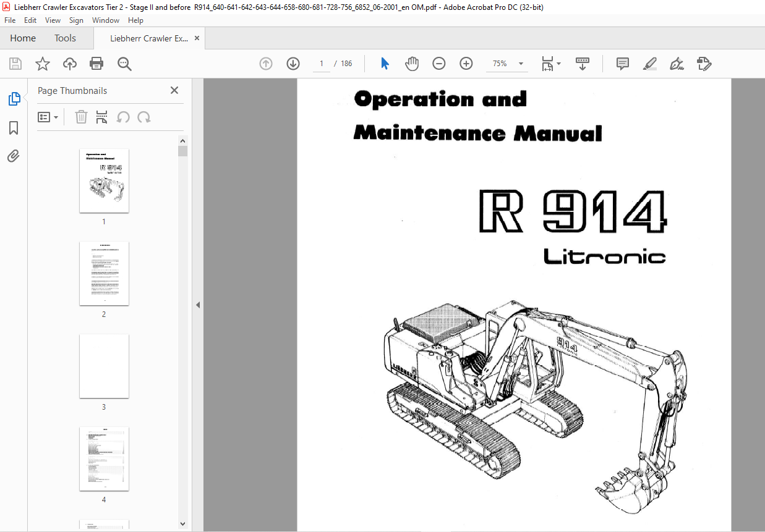
Task: Select the page 4 thumbnail
Action: (104, 458)
